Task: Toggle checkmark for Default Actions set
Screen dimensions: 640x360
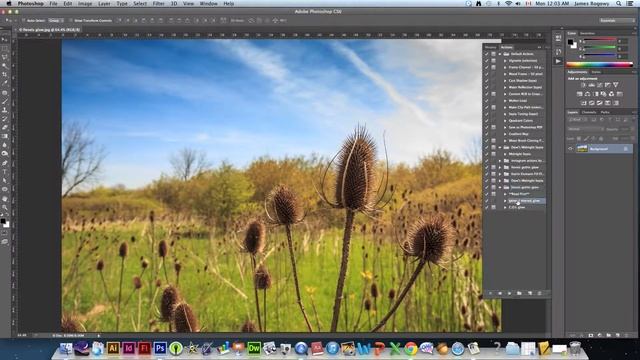Action: 487,54
